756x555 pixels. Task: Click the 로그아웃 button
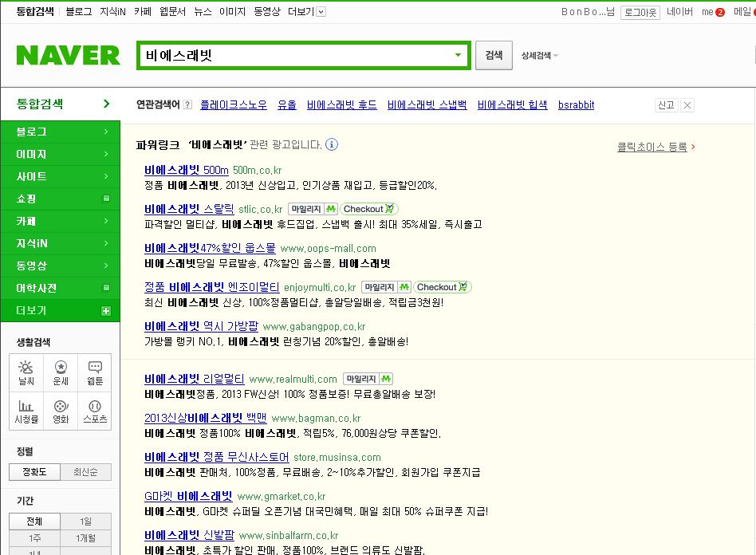pos(640,13)
